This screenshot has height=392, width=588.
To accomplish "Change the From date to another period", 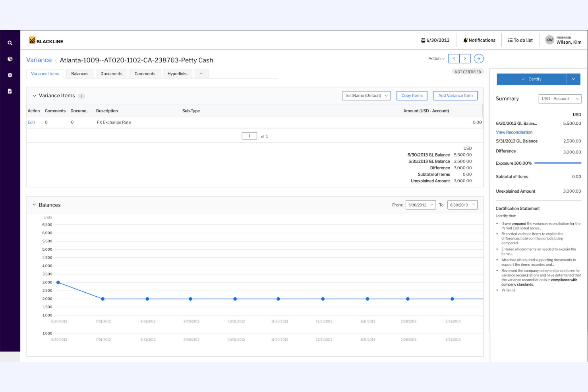I will pos(420,205).
